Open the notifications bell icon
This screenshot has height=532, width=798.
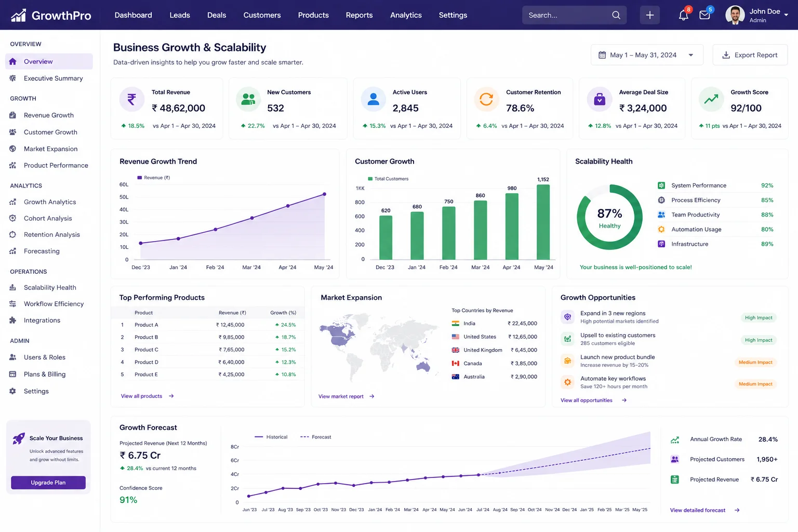pyautogui.click(x=684, y=15)
